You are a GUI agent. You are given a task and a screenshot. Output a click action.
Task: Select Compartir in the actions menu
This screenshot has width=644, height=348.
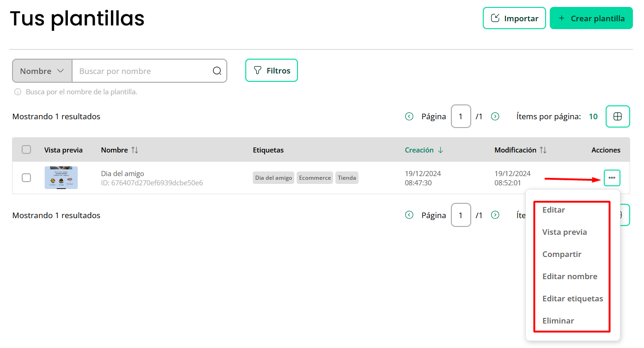coord(562,254)
